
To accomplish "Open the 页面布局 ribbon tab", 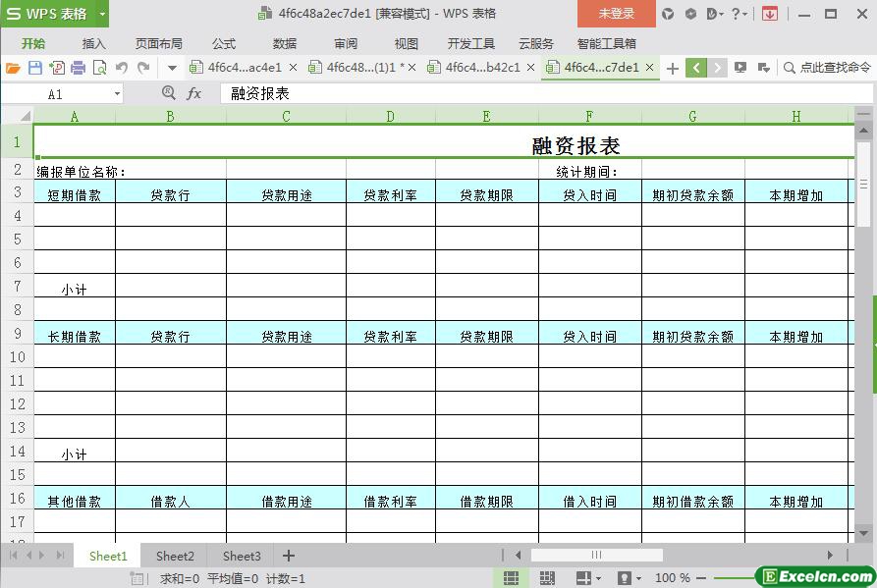I will tap(158, 43).
